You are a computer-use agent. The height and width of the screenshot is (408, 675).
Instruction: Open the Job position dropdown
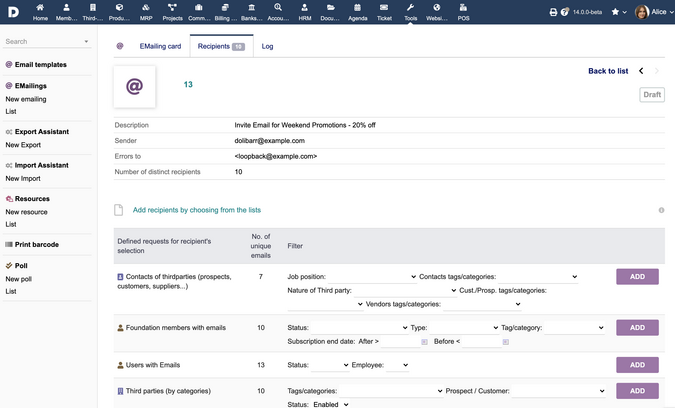(x=372, y=277)
